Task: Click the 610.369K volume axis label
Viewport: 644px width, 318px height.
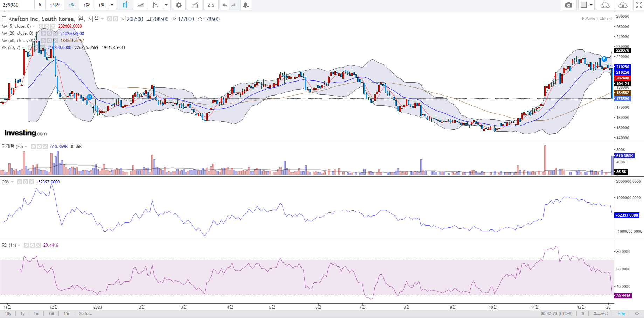Action: 624,156
